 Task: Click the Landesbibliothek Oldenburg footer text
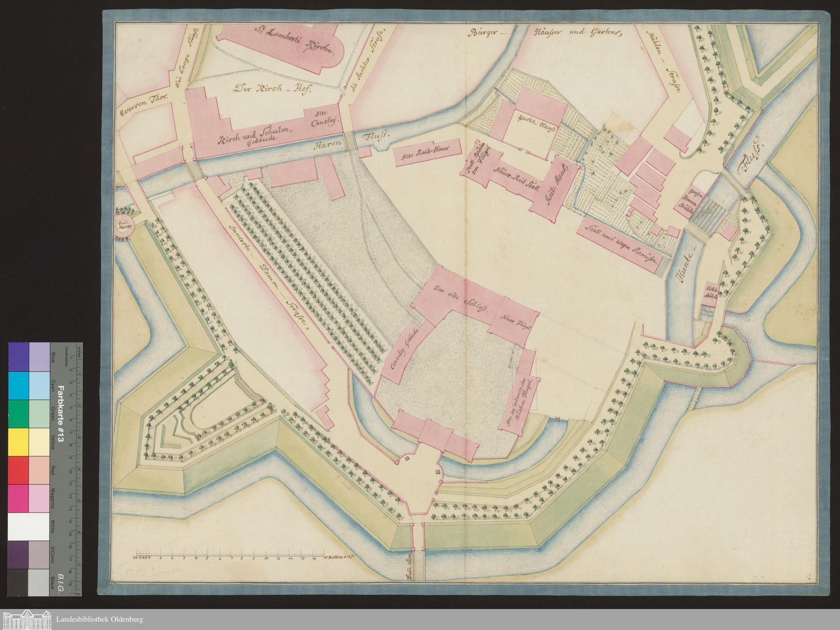(x=100, y=620)
